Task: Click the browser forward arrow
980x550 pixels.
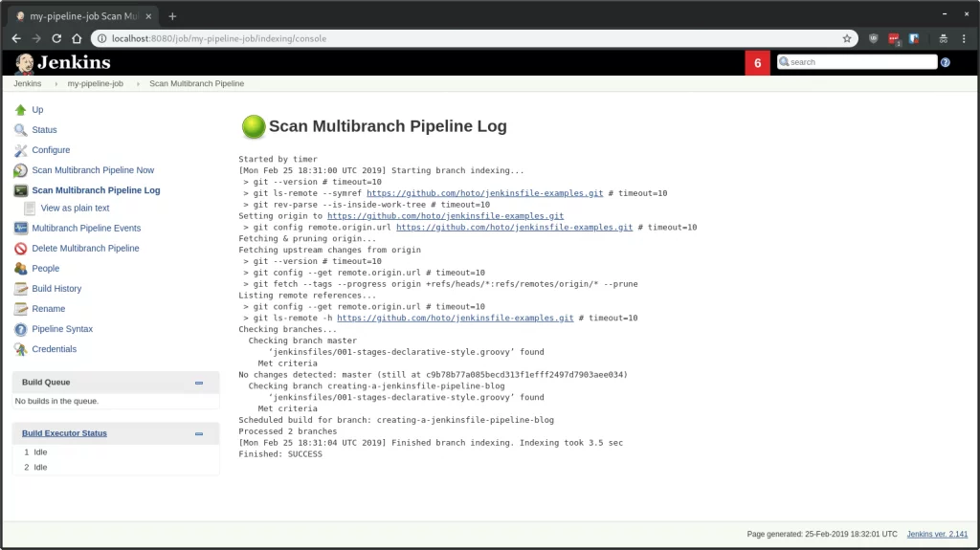Action: pos(36,39)
